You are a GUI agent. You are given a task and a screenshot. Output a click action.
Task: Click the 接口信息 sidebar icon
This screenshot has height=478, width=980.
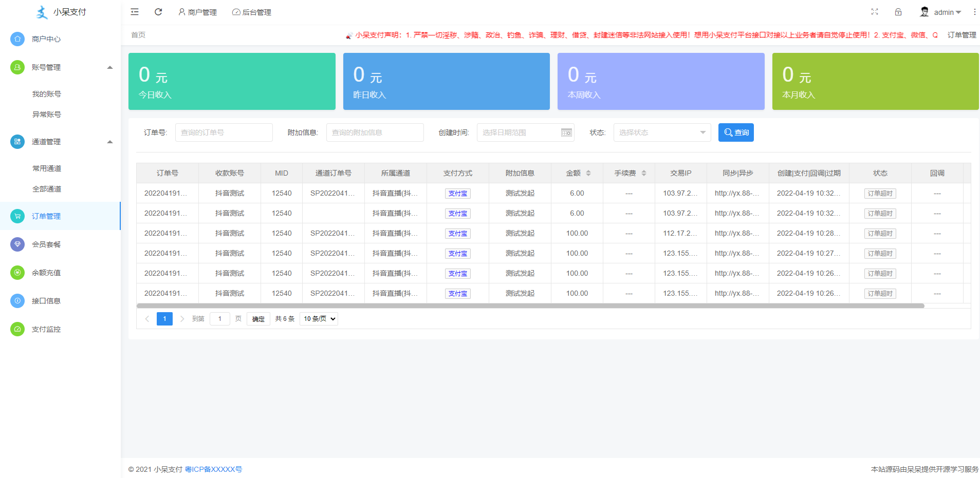17,301
